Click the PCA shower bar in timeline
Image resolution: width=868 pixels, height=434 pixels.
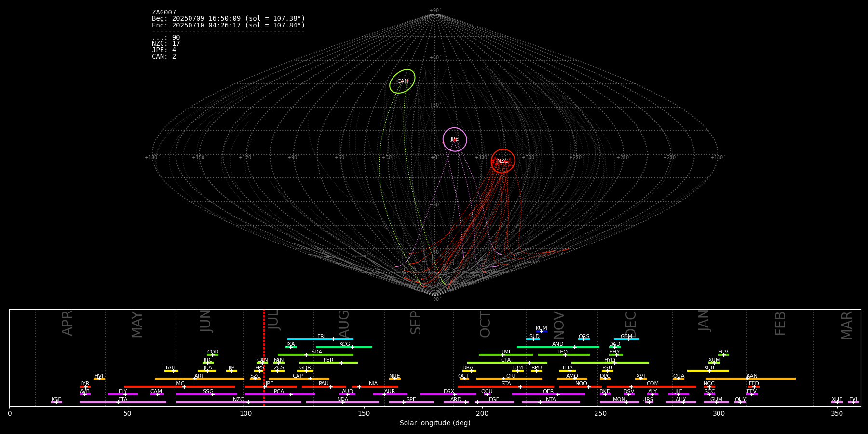click(280, 394)
